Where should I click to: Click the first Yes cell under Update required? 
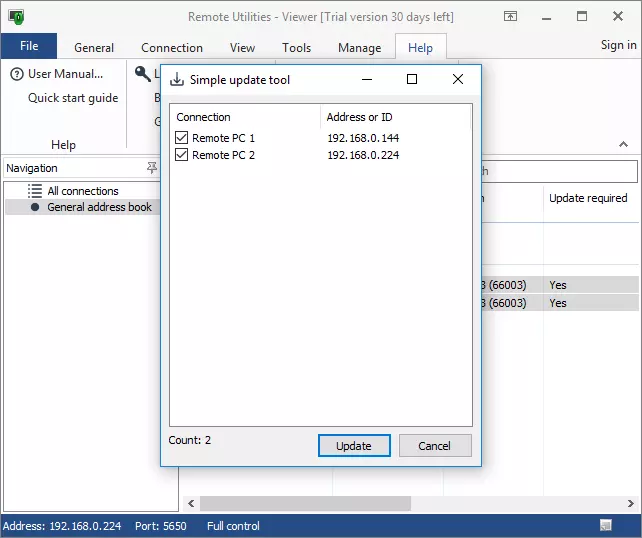[x=558, y=285]
